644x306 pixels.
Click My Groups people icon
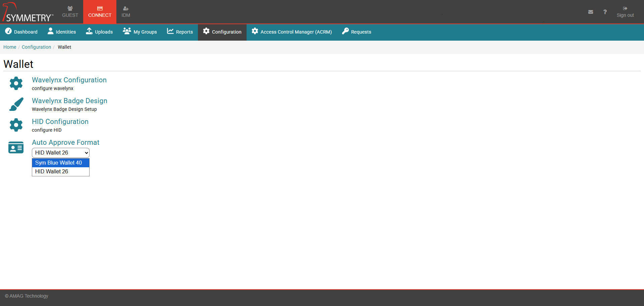click(127, 31)
